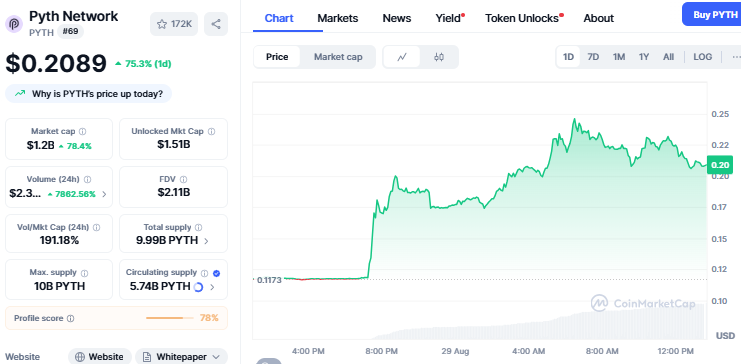Toggle the LOG scale option

coord(703,57)
